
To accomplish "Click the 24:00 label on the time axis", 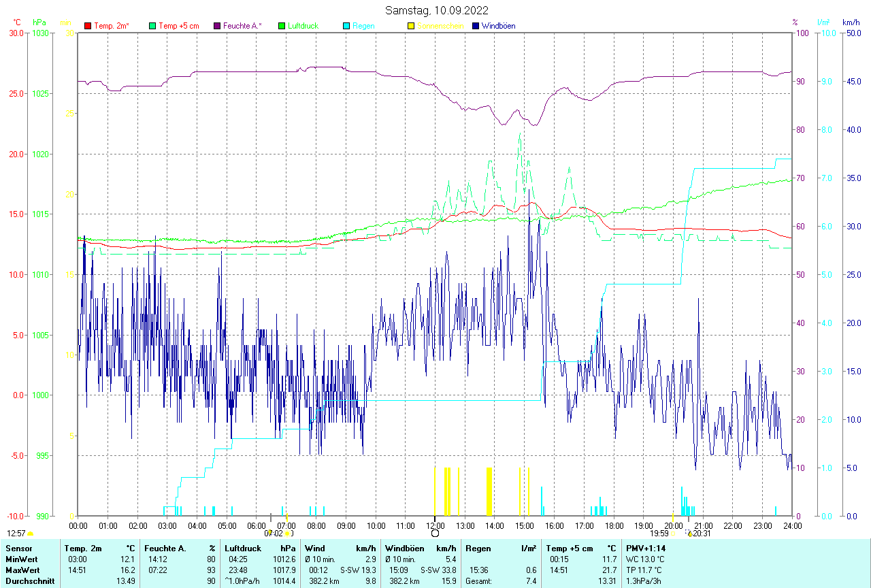I will 792,525.
